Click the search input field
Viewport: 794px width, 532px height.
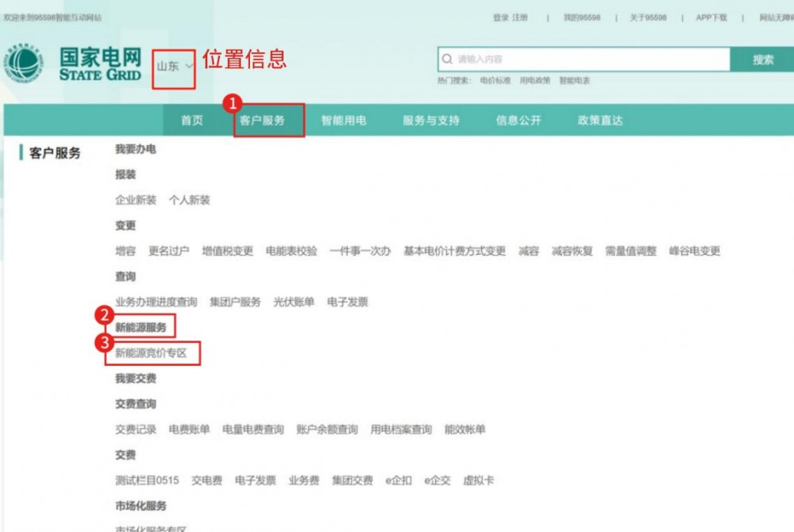pos(588,60)
